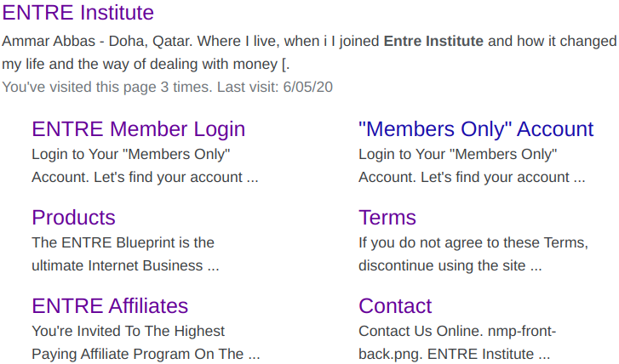Image resolution: width=619 pixels, height=364 pixels.
Task: Click "ultimate Internet Business ..." text line
Action: 125,266
